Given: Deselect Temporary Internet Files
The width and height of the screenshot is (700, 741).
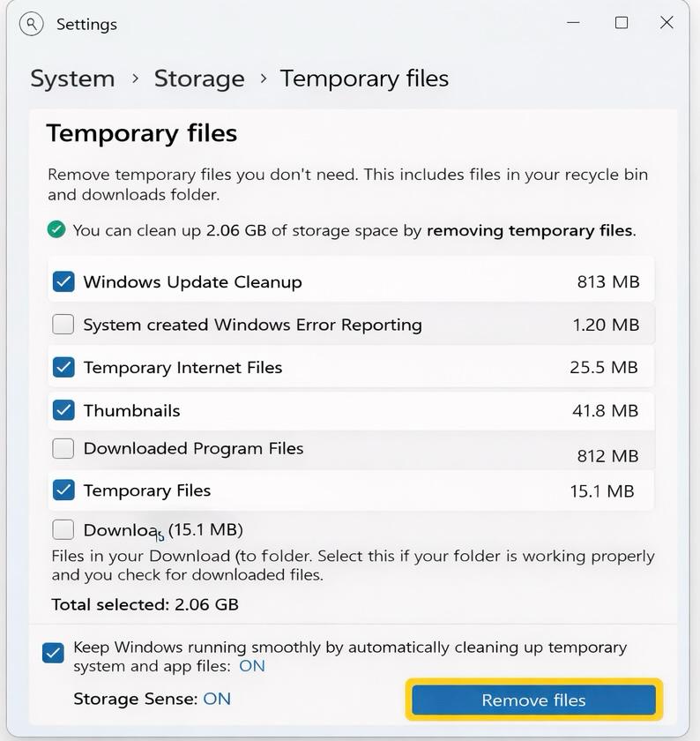Looking at the screenshot, I should [x=63, y=367].
